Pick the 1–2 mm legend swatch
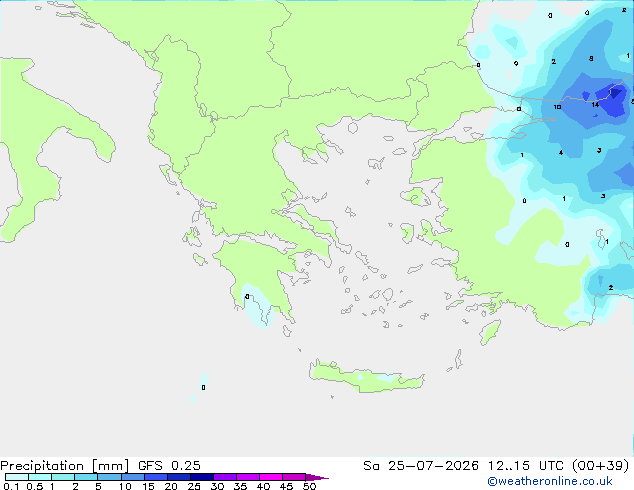The height and width of the screenshot is (490, 634). pos(63,477)
